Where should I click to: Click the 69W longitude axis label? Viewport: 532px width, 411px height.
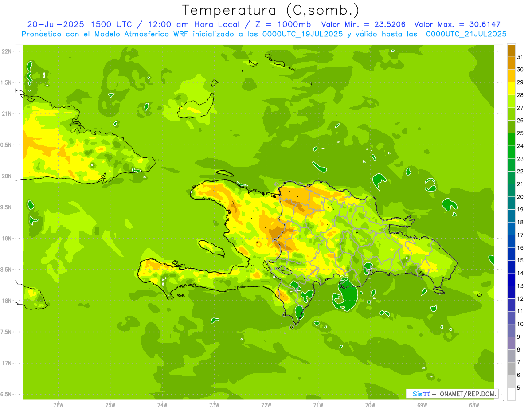pyautogui.click(x=422, y=405)
